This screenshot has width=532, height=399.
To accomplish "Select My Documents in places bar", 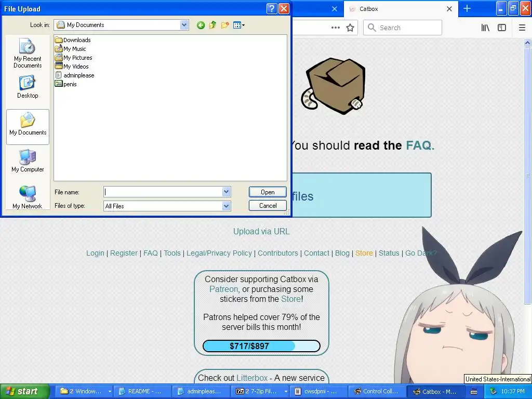I will [28, 127].
